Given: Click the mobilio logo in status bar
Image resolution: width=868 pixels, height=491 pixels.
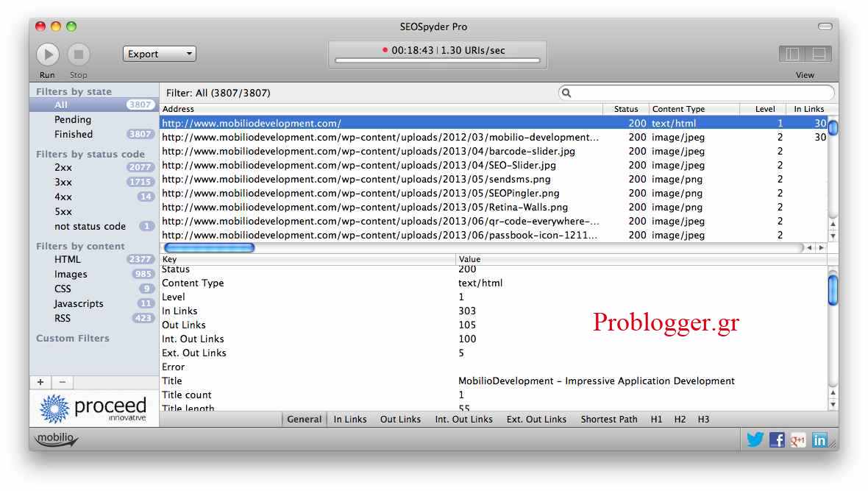Looking at the screenshot, I should coord(56,439).
